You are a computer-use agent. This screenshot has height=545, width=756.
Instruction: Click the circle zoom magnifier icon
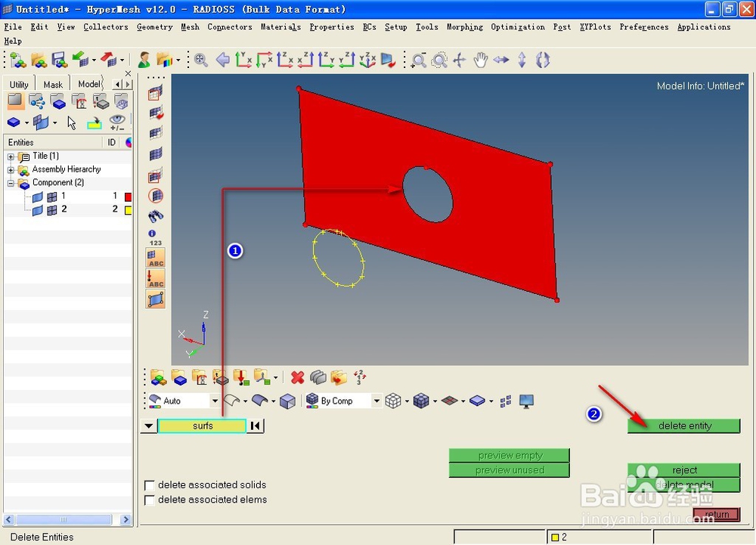439,60
